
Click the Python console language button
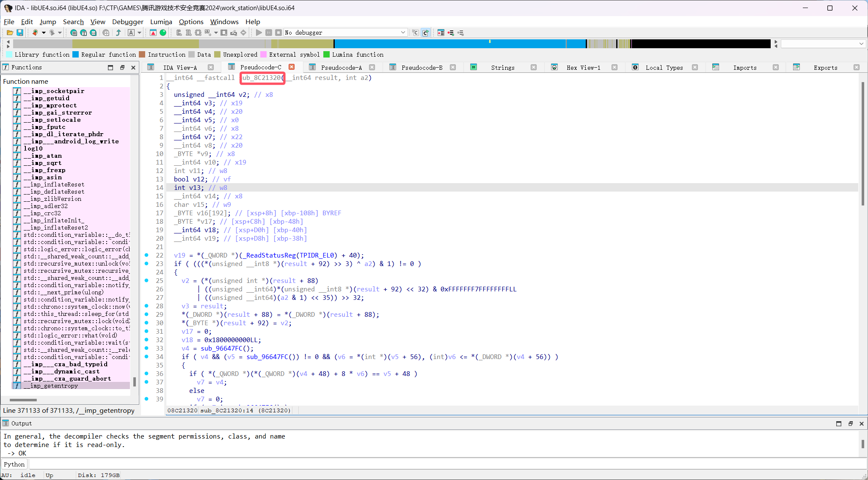pyautogui.click(x=14, y=464)
